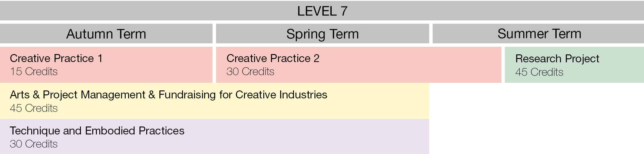Image resolution: width=644 pixels, height=154 pixels.
Task: Select Technique and Embodied Practices title
Action: (x=97, y=131)
